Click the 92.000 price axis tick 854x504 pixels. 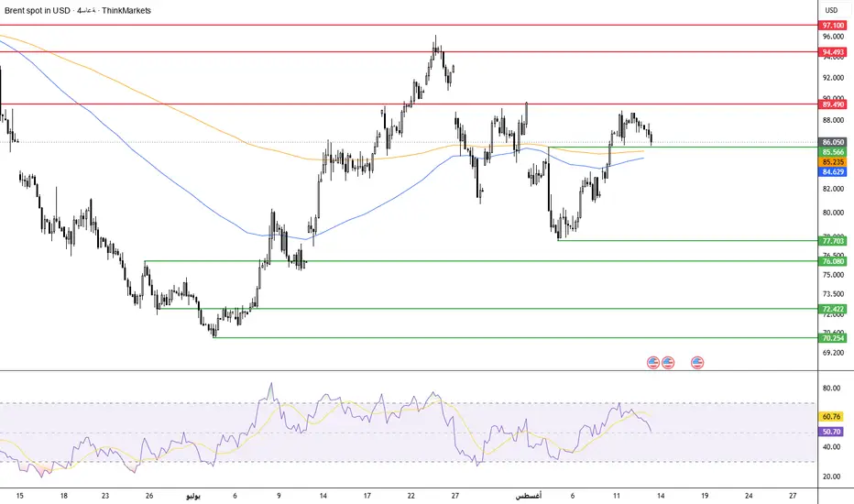tap(833, 78)
